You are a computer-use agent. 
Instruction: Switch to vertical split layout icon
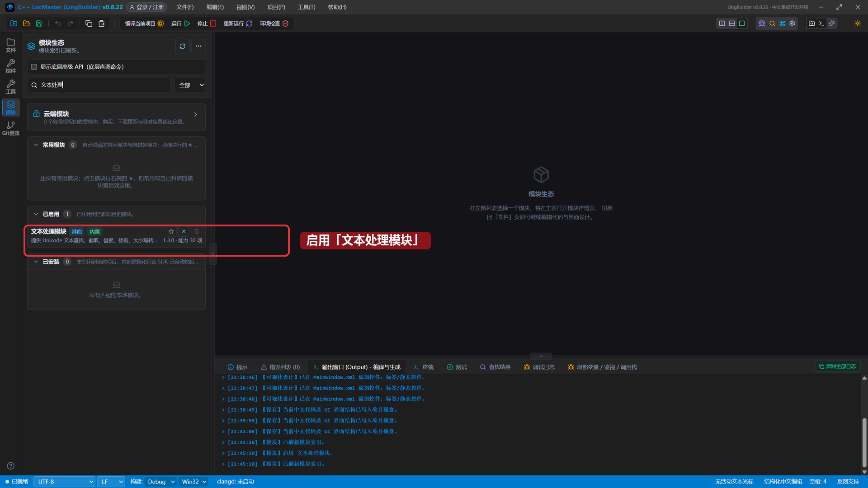[x=722, y=23]
